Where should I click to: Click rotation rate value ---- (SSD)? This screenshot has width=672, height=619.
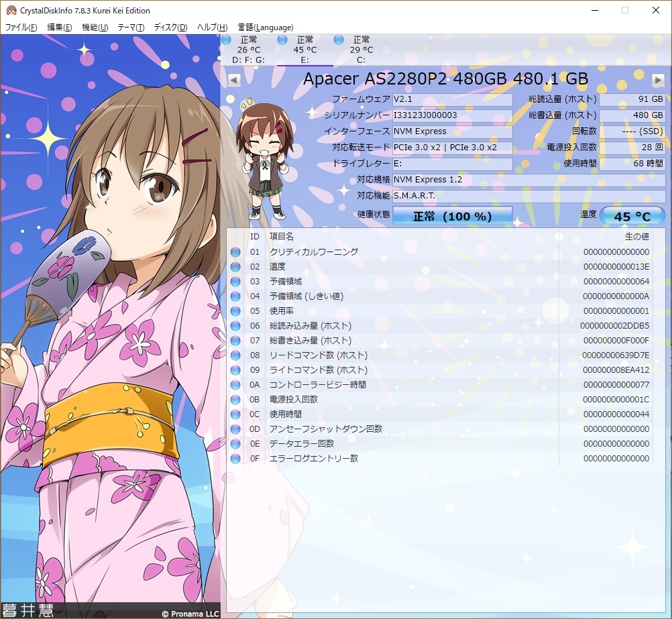point(632,131)
